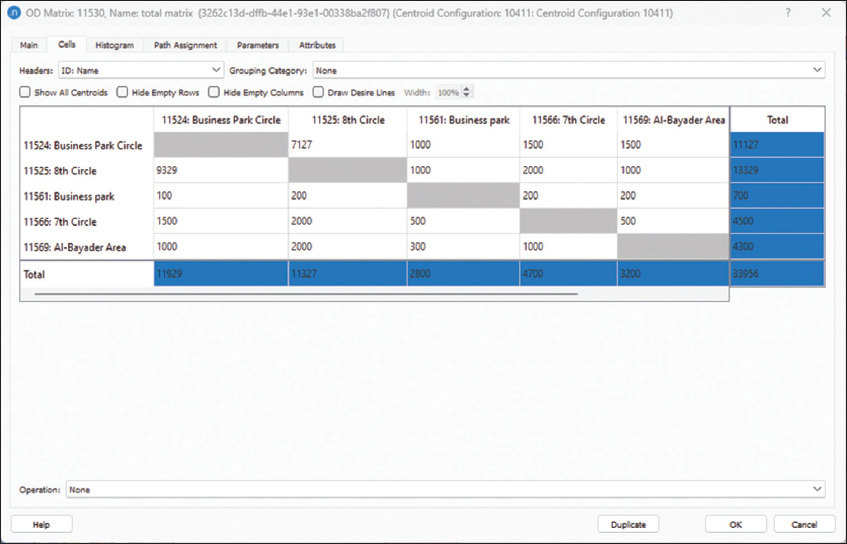Click the Help button
Viewport: 847px width, 544px height.
(42, 524)
